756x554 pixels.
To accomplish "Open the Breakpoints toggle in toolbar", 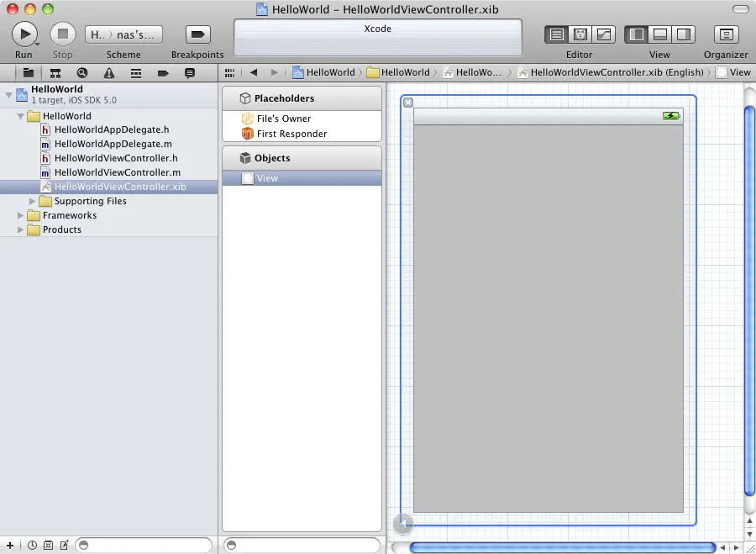I will coord(197,34).
